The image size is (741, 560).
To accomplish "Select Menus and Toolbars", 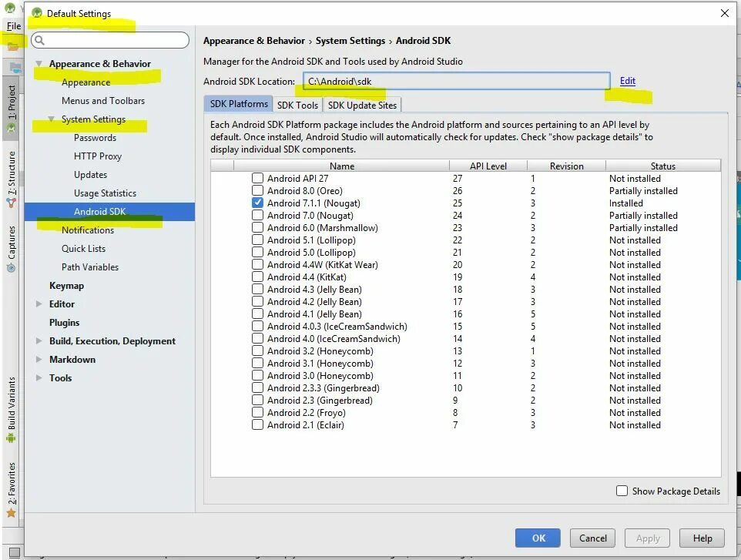I will [x=103, y=101].
